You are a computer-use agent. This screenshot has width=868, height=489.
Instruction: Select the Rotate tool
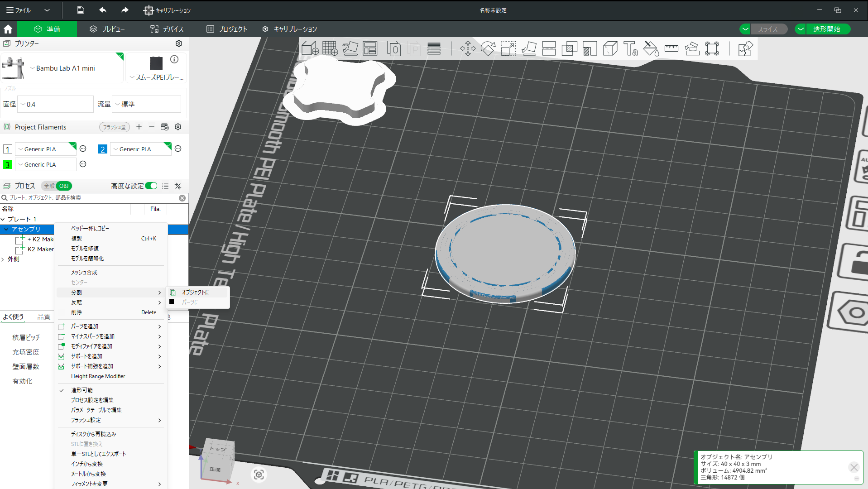(488, 48)
